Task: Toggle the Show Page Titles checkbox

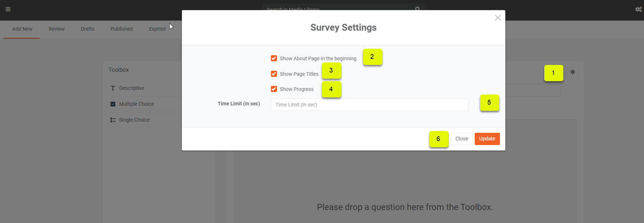Action: (274, 74)
